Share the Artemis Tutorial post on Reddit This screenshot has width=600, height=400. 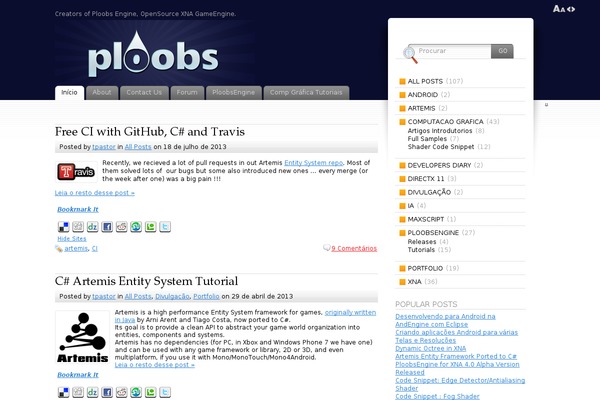tap(122, 392)
